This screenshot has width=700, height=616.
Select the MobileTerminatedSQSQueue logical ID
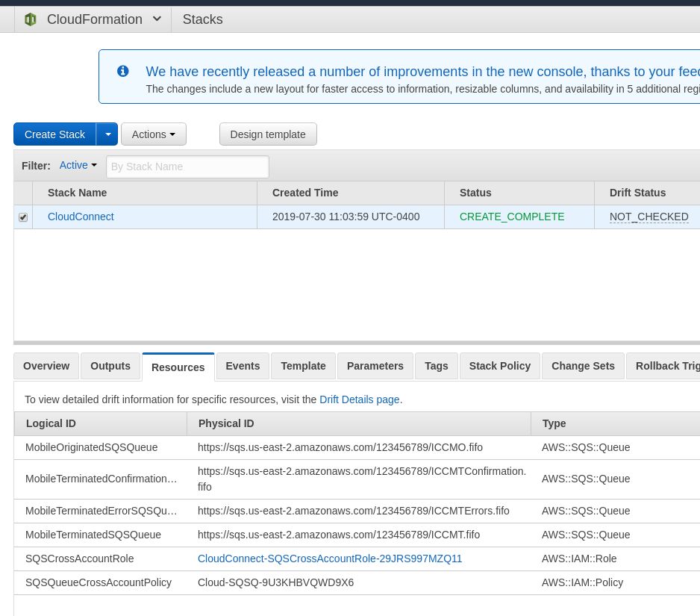click(93, 535)
